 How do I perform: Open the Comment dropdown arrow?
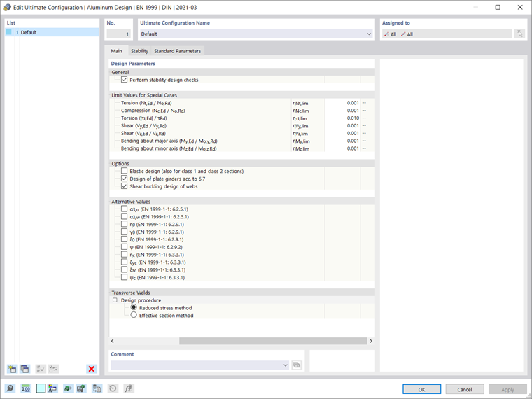tap(286, 365)
